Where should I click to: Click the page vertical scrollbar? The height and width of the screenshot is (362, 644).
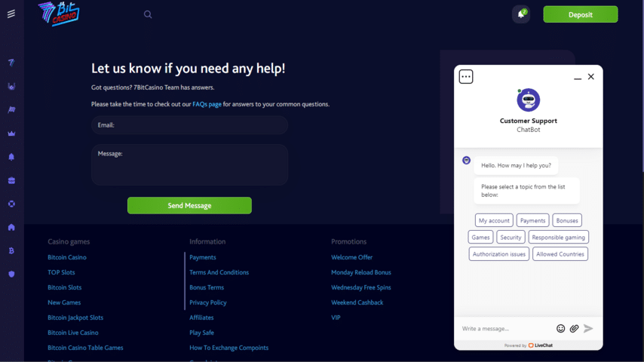[x=642, y=86]
